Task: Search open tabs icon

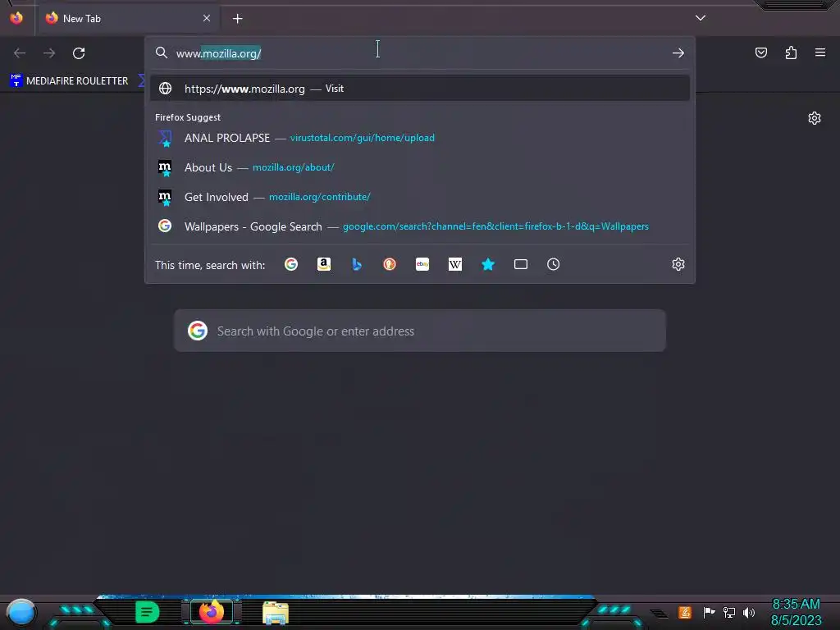Action: click(521, 264)
